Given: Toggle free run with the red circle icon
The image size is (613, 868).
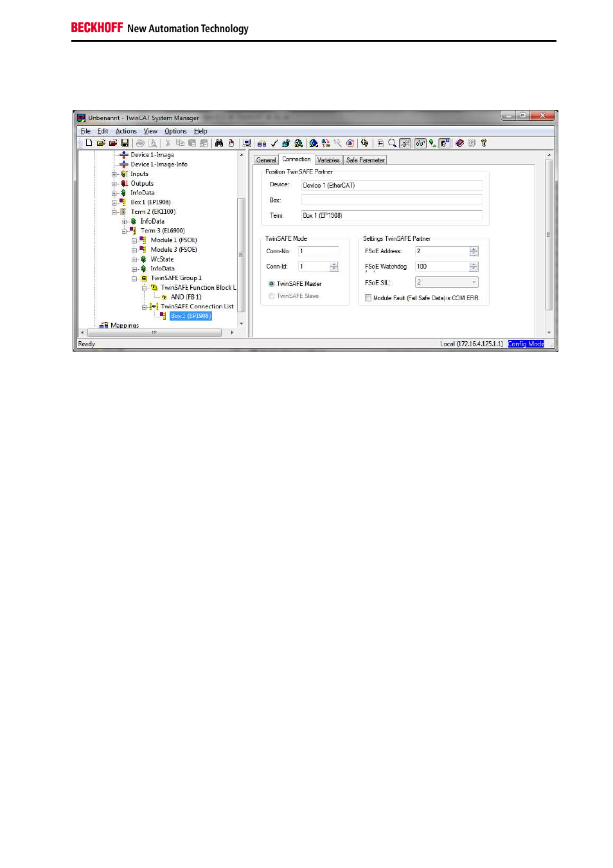Looking at the screenshot, I should (x=350, y=143).
